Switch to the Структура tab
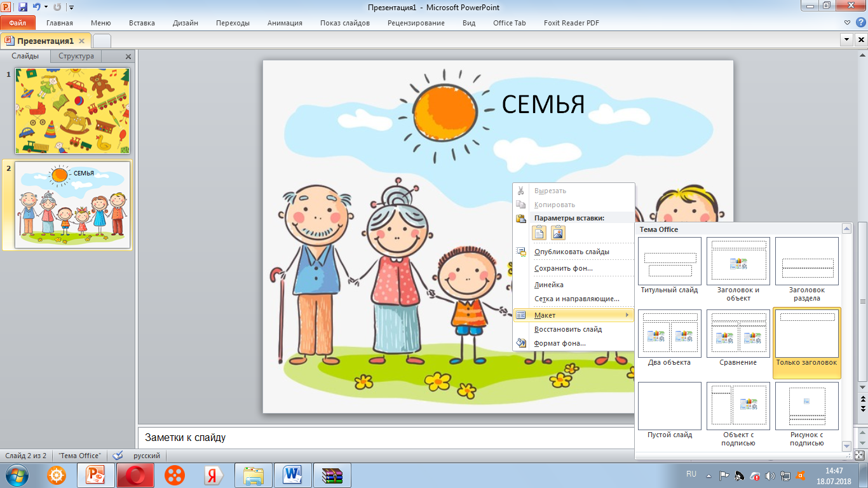Image resolution: width=868 pixels, height=488 pixels. [x=76, y=56]
